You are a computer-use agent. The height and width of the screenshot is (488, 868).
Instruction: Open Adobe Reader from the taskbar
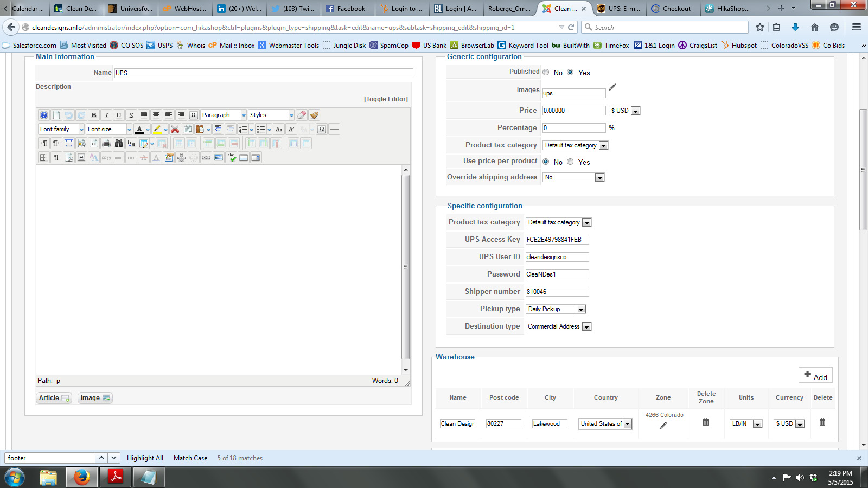pos(116,478)
